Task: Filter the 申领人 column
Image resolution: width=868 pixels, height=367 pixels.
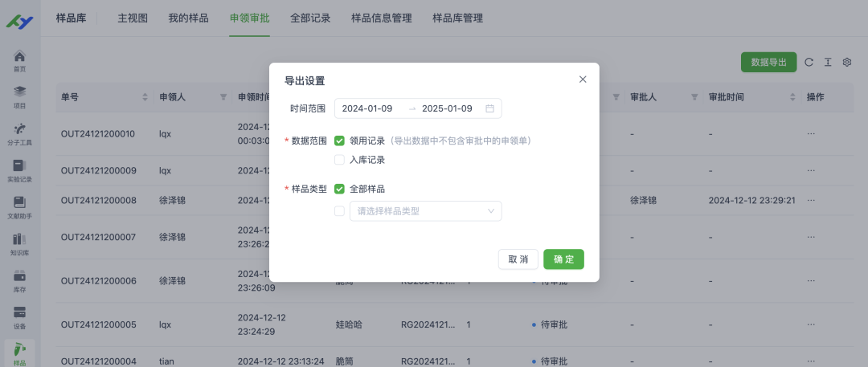Action: [223, 97]
